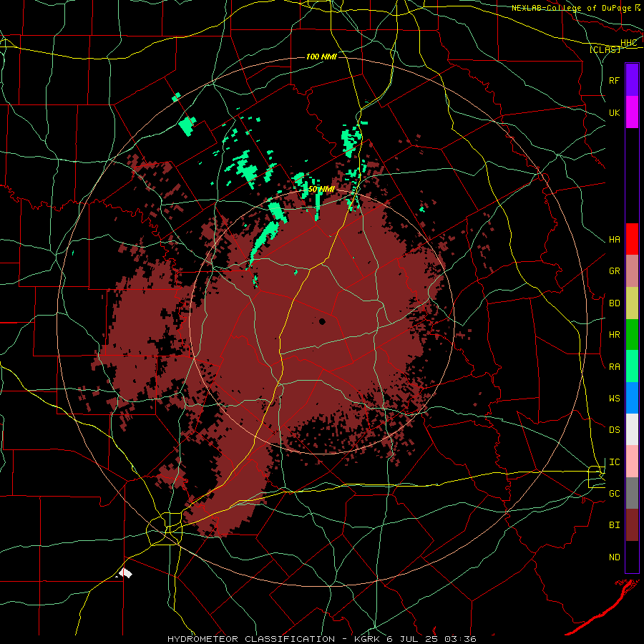Click the RF legend label
Image resolution: width=644 pixels, height=644 pixels.
614,80
